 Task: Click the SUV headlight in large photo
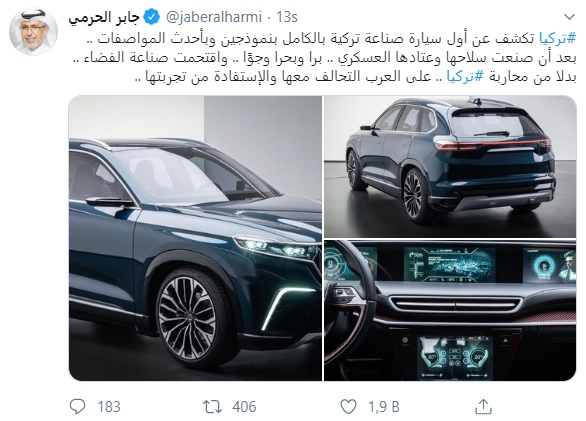pyautogui.click(x=275, y=247)
